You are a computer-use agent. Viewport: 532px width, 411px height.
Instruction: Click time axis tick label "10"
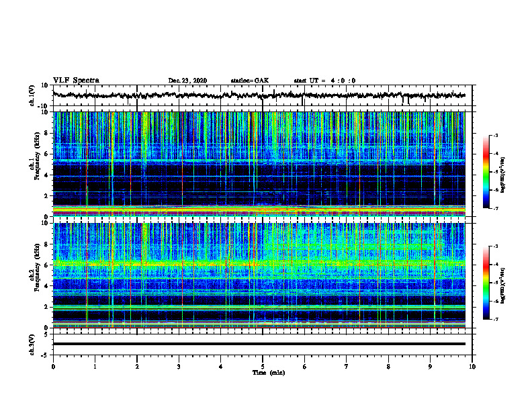pos(472,367)
